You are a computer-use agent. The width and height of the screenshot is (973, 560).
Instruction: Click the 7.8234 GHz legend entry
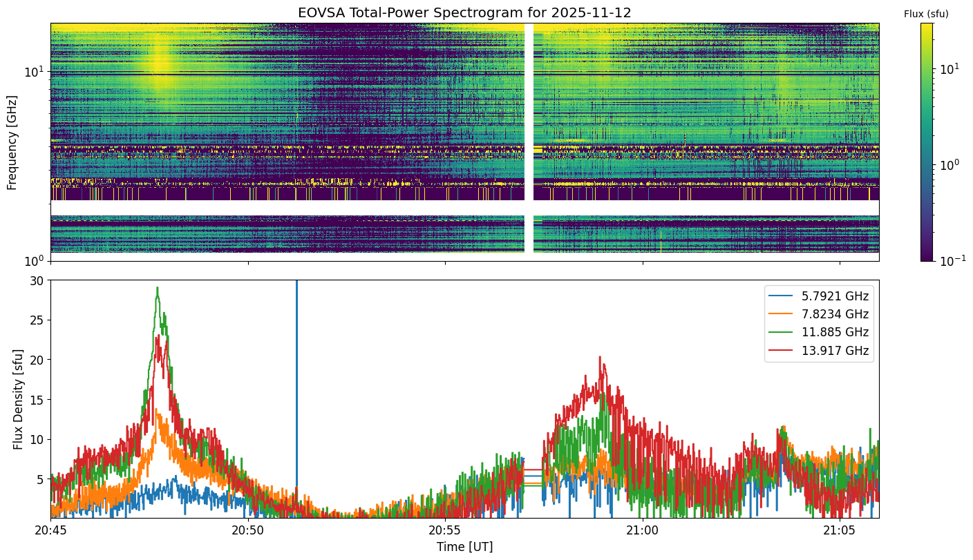[x=818, y=314]
